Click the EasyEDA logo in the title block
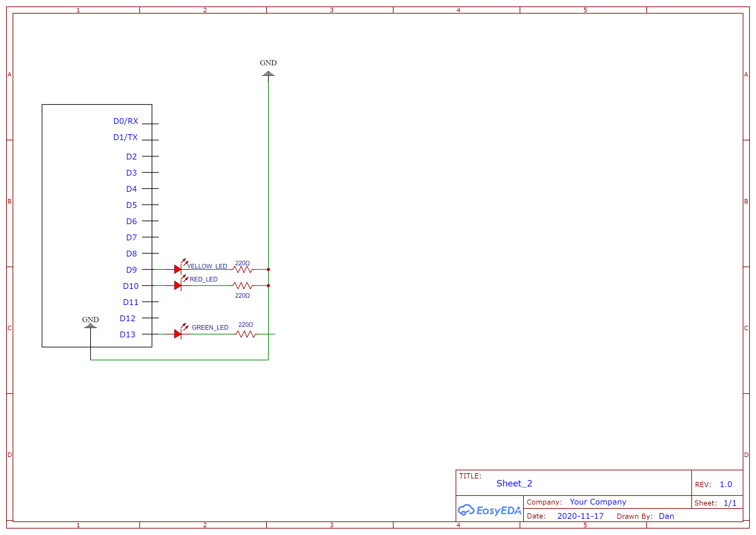Image resolution: width=756 pixels, height=535 pixels. (489, 510)
